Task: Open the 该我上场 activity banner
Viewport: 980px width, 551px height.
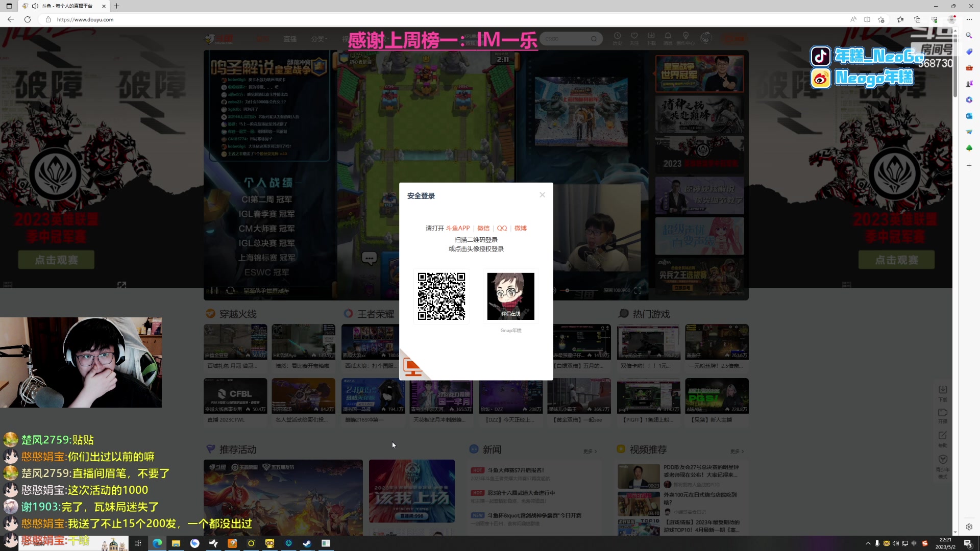Action: coord(412,491)
